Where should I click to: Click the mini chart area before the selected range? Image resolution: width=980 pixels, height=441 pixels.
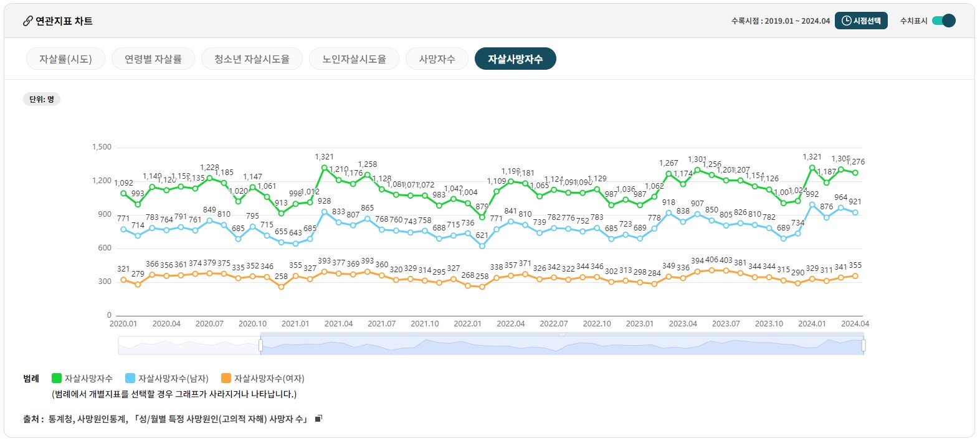click(189, 346)
